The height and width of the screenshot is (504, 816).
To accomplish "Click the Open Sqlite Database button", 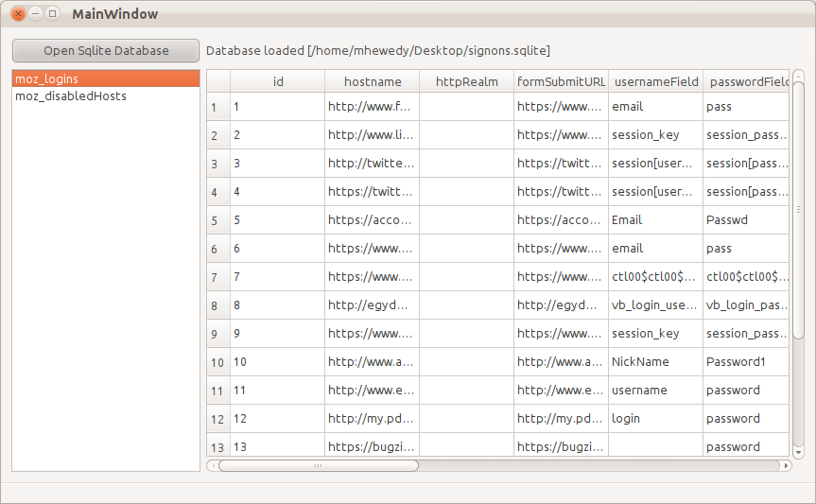I will point(106,50).
